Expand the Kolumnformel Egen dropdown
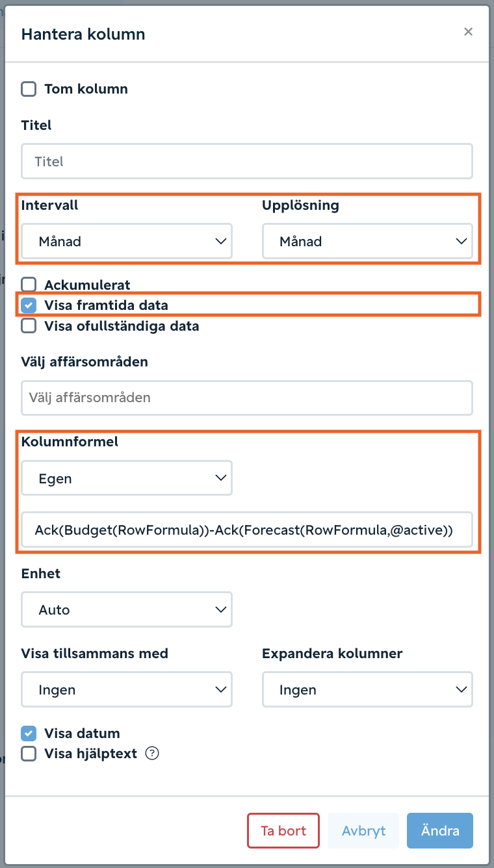 pos(127,479)
